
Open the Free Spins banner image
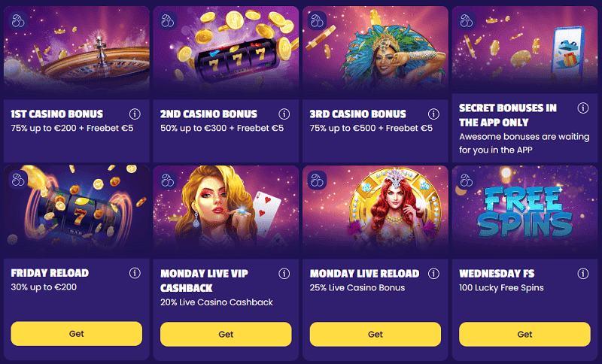[x=524, y=212]
